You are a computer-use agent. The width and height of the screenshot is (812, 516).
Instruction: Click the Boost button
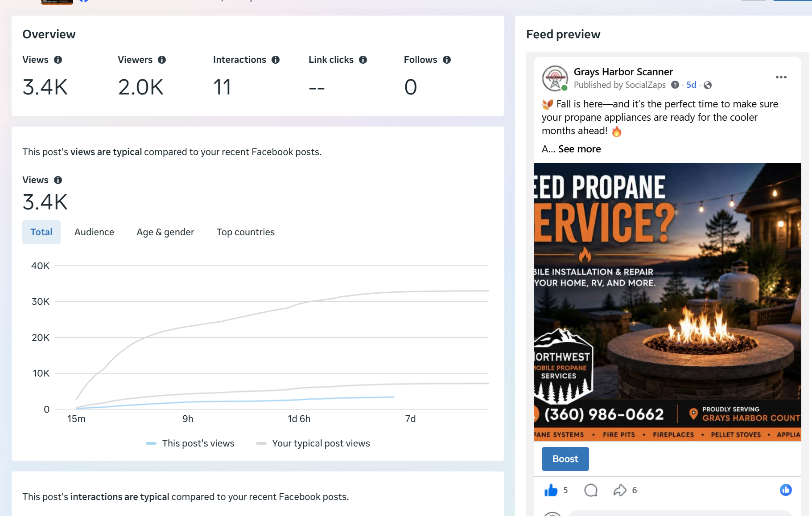565,459
